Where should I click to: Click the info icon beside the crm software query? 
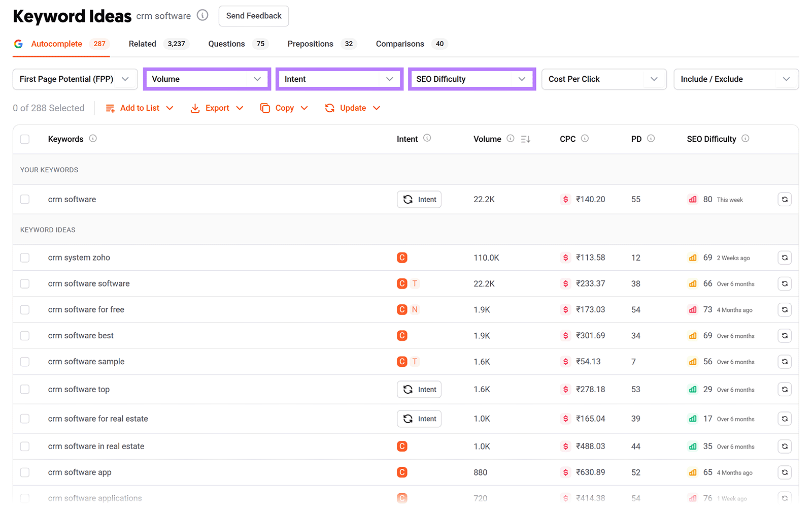click(x=202, y=15)
